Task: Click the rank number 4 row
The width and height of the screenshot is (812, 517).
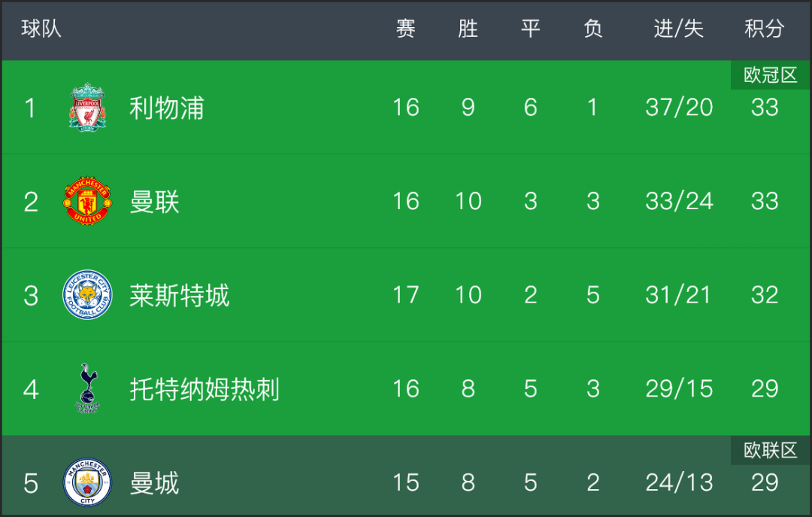Action: click(406, 388)
